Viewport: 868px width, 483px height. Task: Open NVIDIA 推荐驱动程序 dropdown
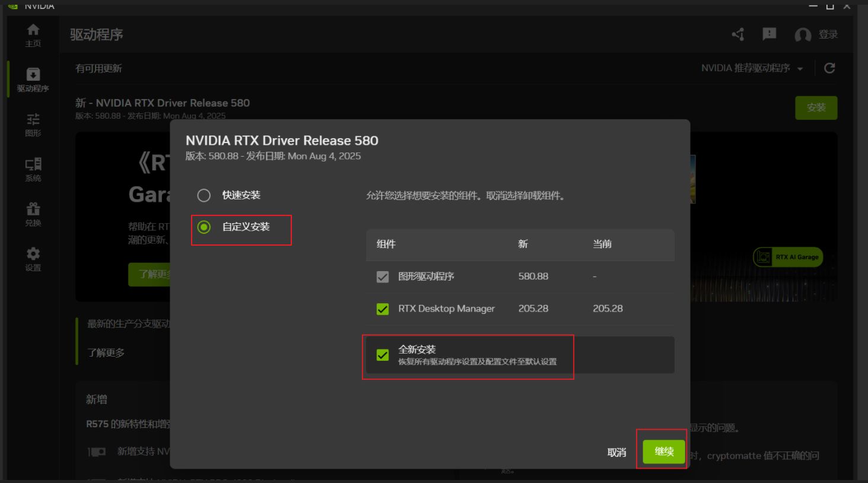click(752, 68)
